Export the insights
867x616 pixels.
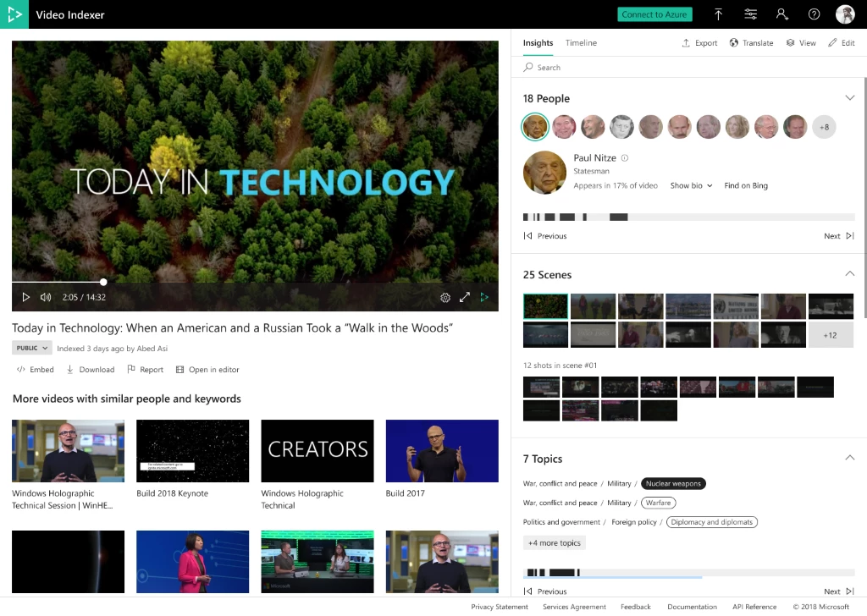[699, 43]
